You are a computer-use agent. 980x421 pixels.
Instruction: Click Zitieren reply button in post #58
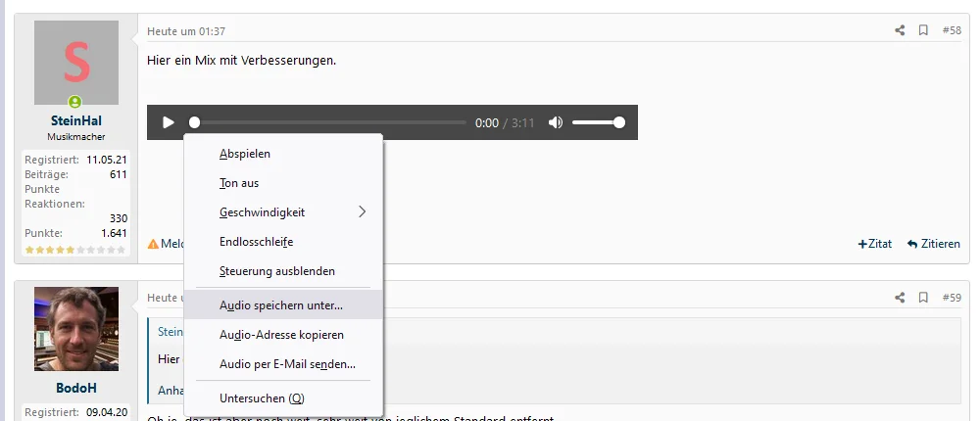tap(934, 244)
